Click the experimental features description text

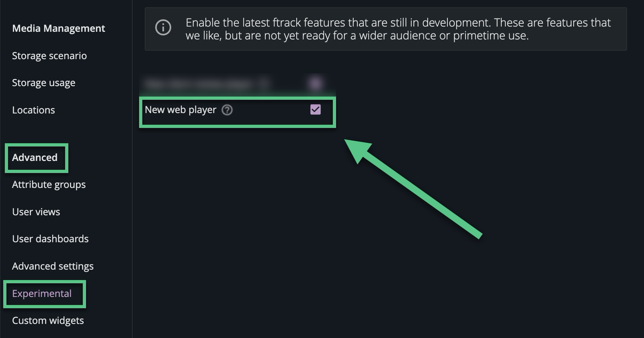(398, 29)
